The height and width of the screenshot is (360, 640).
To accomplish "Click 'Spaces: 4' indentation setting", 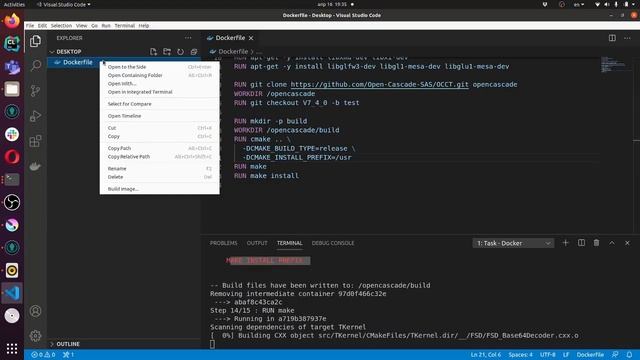I will 520,355.
